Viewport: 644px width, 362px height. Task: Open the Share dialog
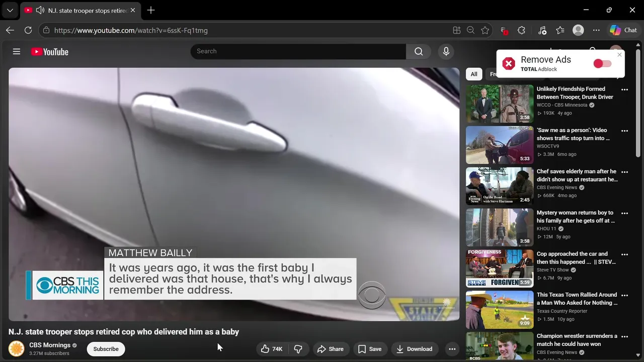pos(330,349)
